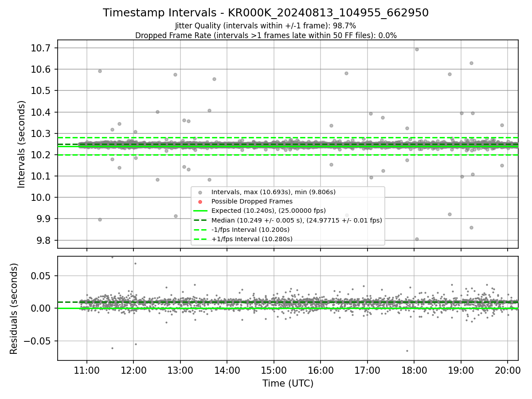Click the y-axis tick label '9.9'
Screen dimensions: 532x399
pos(44,219)
